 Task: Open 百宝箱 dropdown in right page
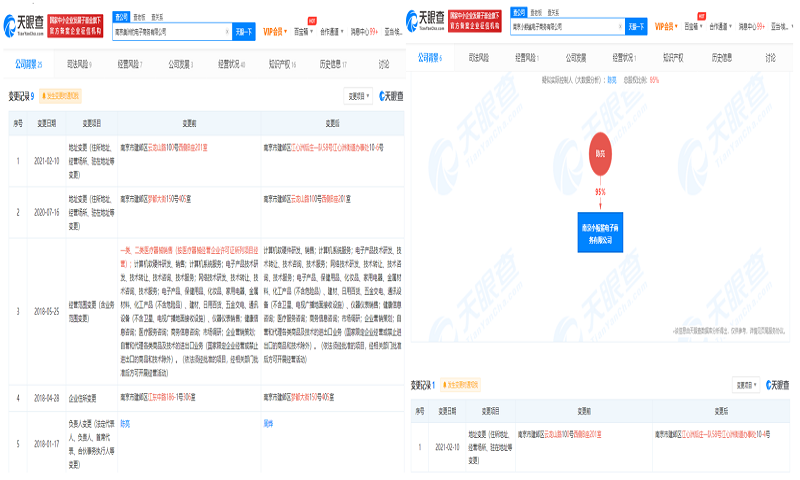coord(693,27)
